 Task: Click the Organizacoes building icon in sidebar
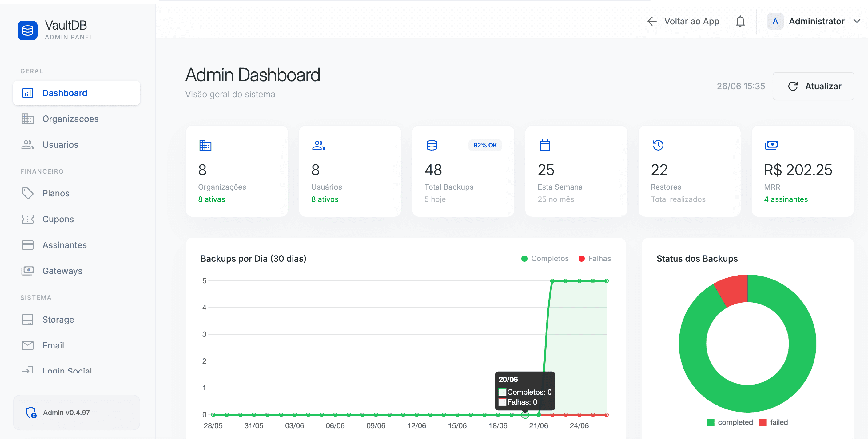click(28, 119)
